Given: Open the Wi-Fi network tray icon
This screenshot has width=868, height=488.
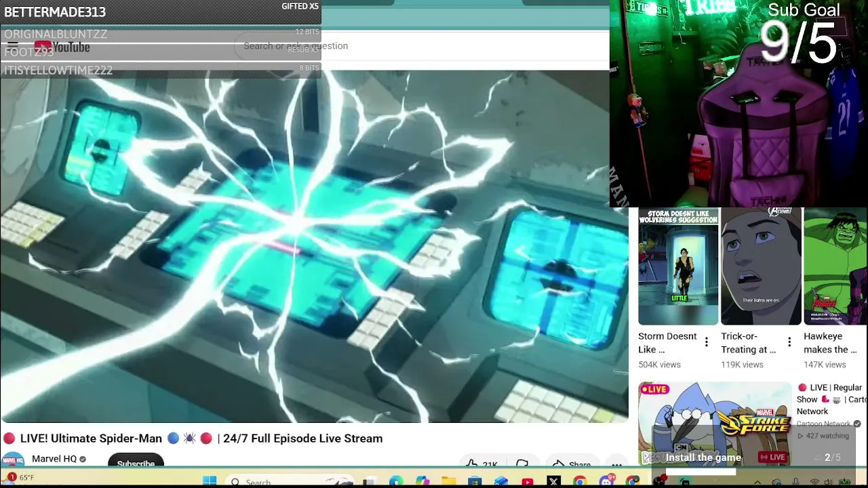Looking at the screenshot, I should 814,483.
